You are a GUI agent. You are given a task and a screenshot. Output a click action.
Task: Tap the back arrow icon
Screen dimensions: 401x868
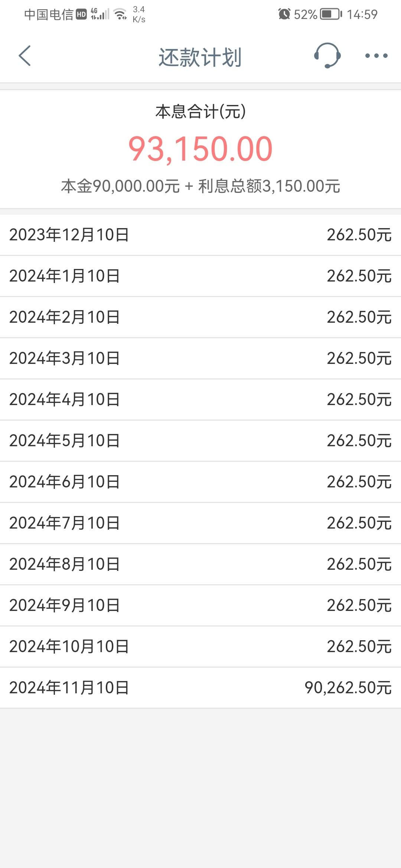point(25,56)
